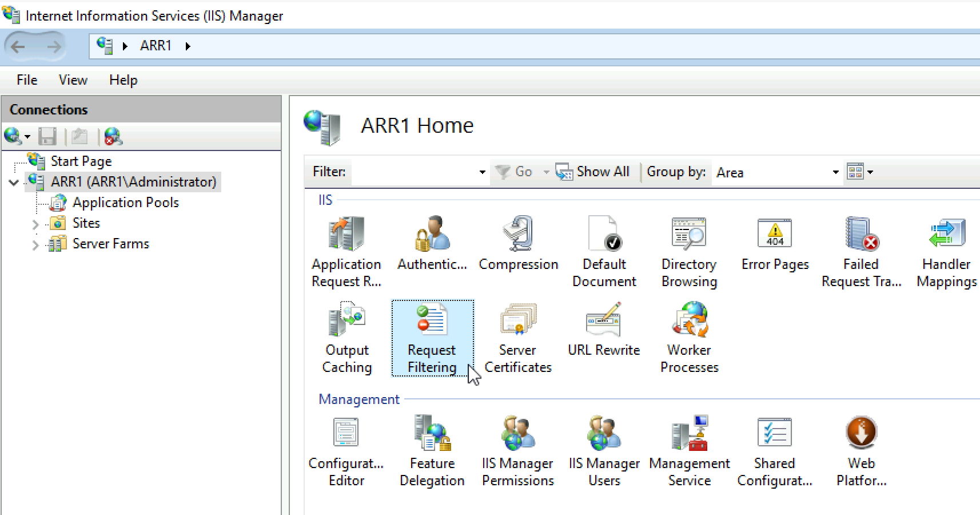The image size is (980, 515).
Task: Open the Handler Mappings feature
Action: (947, 252)
